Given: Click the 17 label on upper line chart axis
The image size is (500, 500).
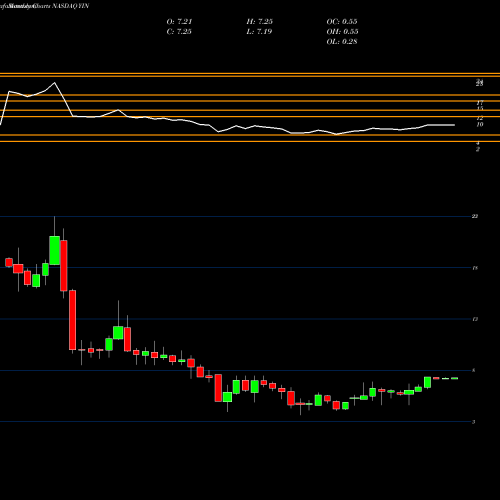Looking at the screenshot, I should [480, 103].
